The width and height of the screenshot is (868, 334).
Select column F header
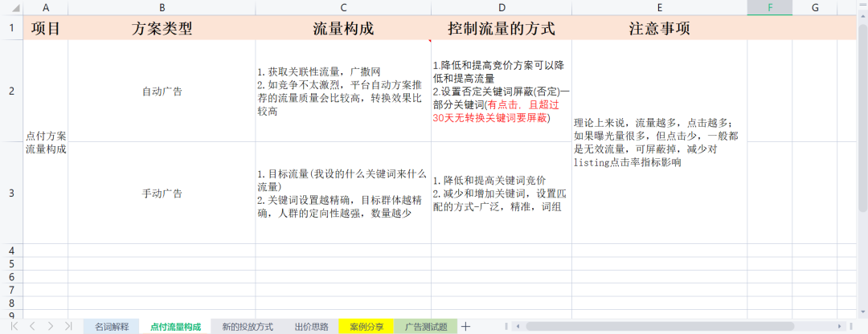[x=769, y=7]
